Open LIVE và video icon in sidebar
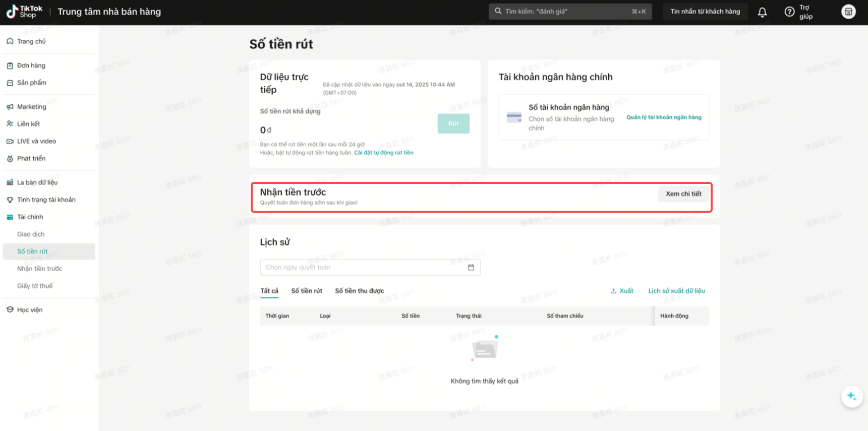The image size is (868, 431). [x=10, y=142]
